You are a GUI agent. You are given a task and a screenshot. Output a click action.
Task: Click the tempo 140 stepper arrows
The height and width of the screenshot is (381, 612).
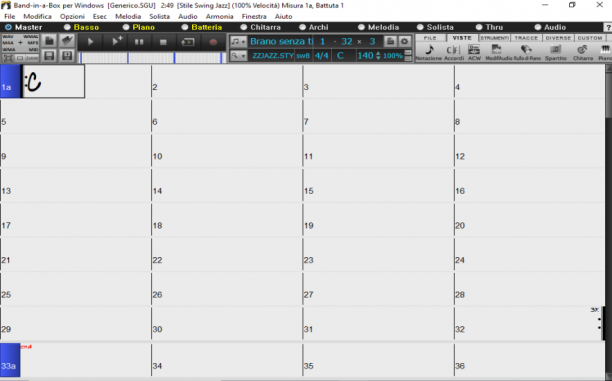tap(378, 55)
